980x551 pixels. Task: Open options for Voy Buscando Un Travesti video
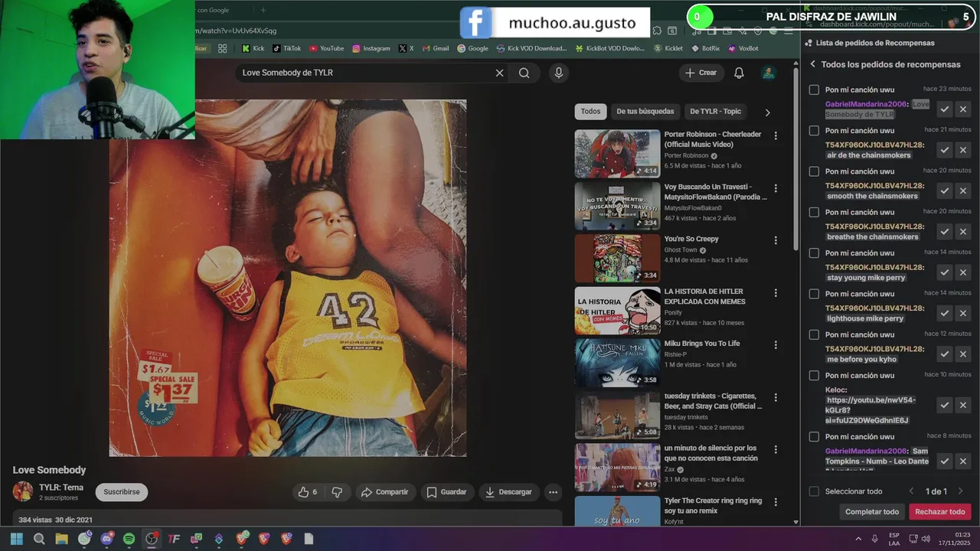776,188
